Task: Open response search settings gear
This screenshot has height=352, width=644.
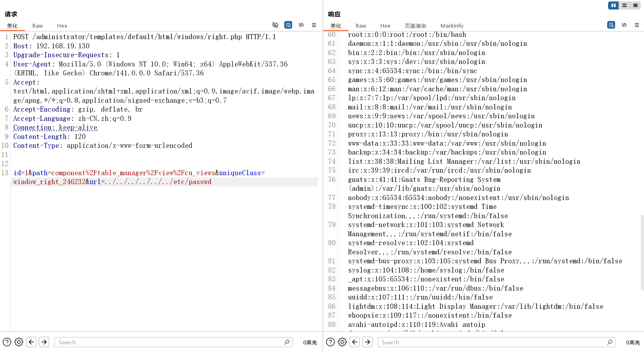Action: [x=342, y=342]
